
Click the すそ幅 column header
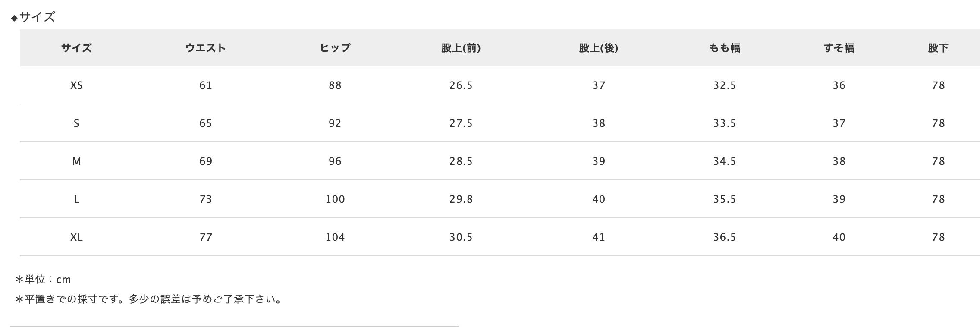click(839, 48)
